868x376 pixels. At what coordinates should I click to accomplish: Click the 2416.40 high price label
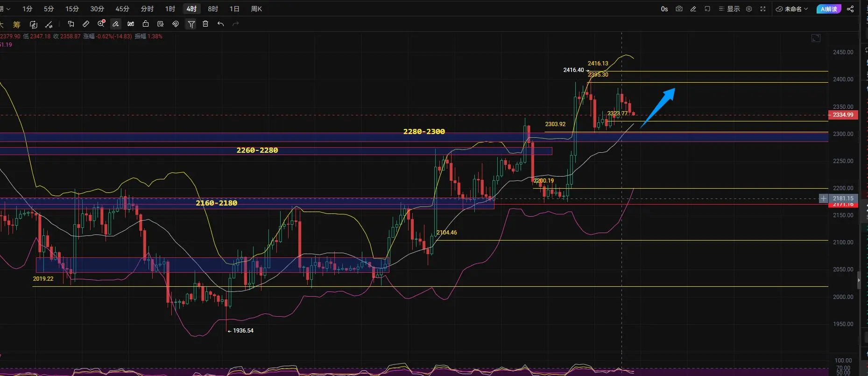pyautogui.click(x=573, y=70)
